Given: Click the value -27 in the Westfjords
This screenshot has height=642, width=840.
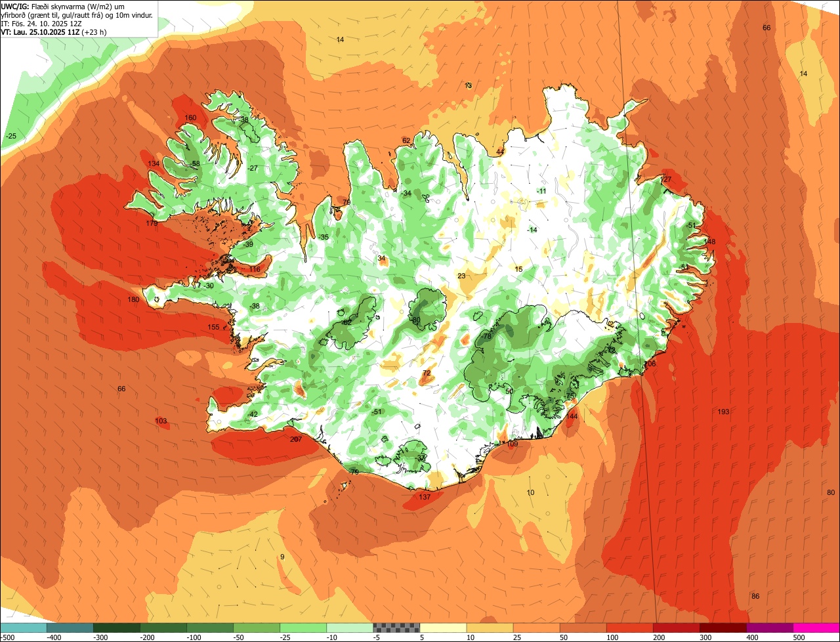Looking at the screenshot, I should 252,169.
